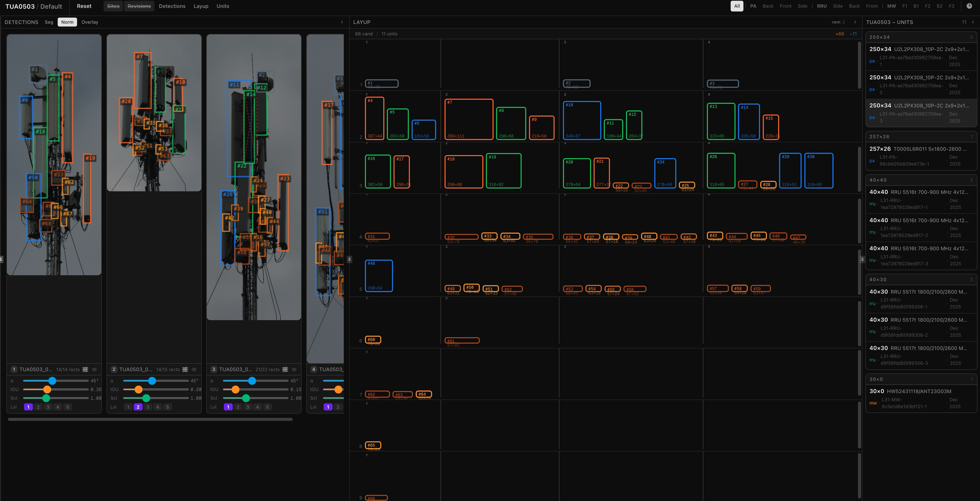Click the clock history icon

[x=969, y=6]
